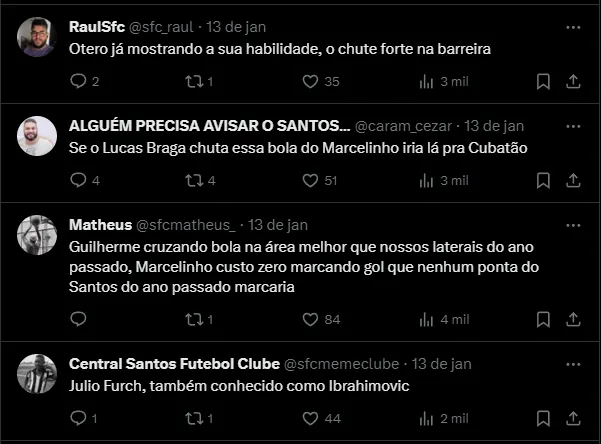Image resolution: width=601 pixels, height=444 pixels.
Task: View the Central Santos Futebol Clube avatar
Action: pyautogui.click(x=38, y=373)
